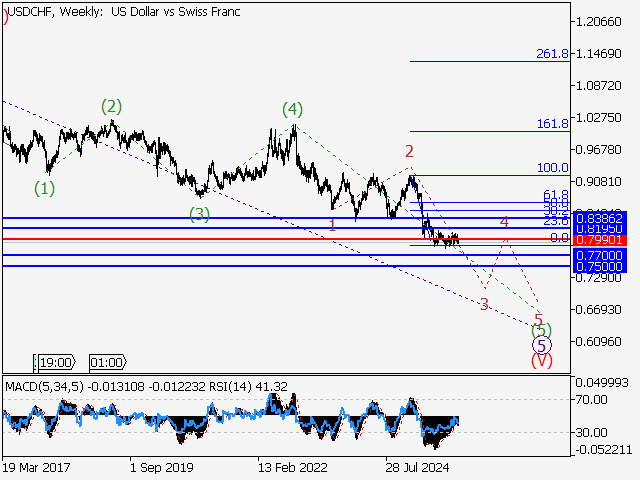The height and width of the screenshot is (480, 640).
Task: Select the green wave (2) label
Action: click(110, 106)
